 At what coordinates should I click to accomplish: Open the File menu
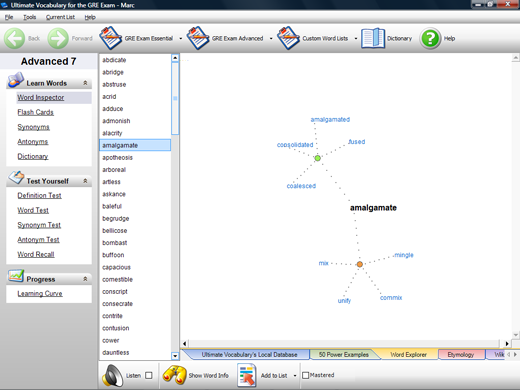pos(9,17)
